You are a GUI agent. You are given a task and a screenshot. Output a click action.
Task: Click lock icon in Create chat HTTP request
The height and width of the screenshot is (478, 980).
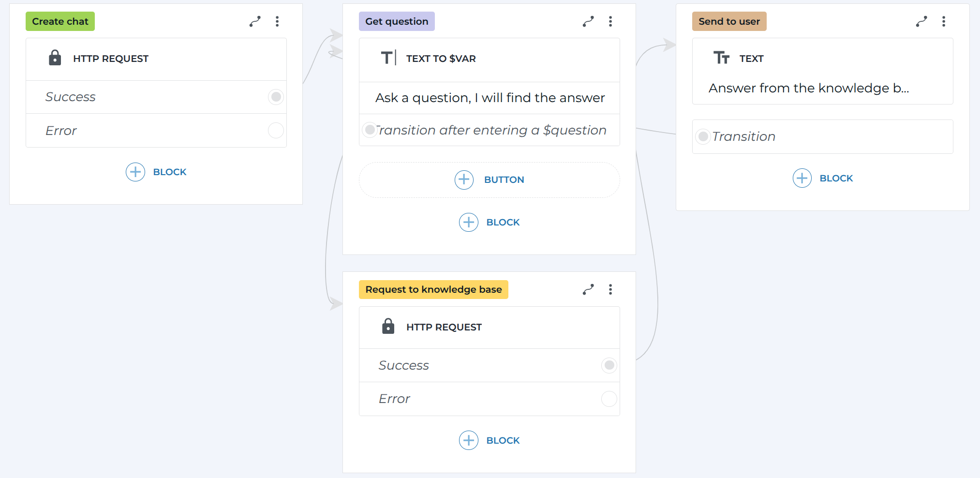(x=55, y=58)
